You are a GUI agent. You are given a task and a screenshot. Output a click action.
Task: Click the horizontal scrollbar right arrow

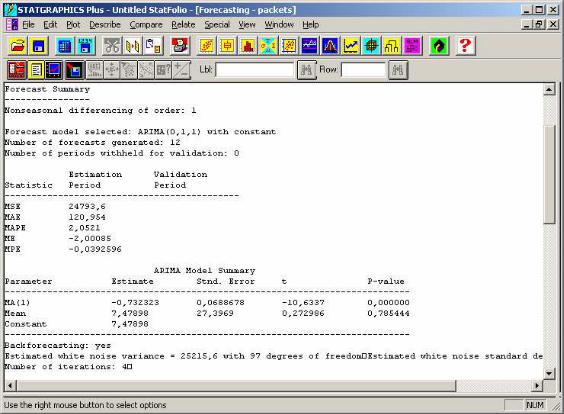[537, 386]
